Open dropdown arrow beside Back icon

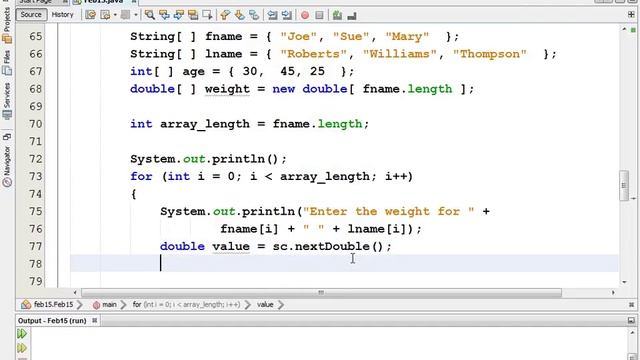click(x=115, y=15)
